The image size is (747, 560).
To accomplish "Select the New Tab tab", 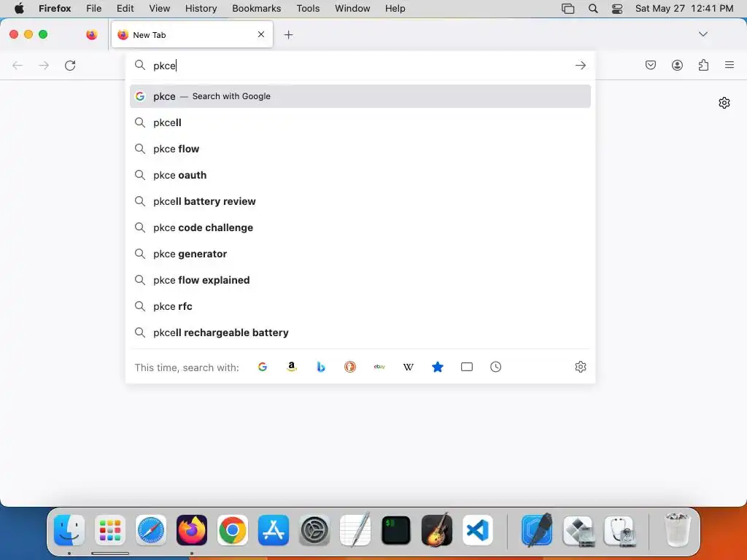I will point(192,34).
